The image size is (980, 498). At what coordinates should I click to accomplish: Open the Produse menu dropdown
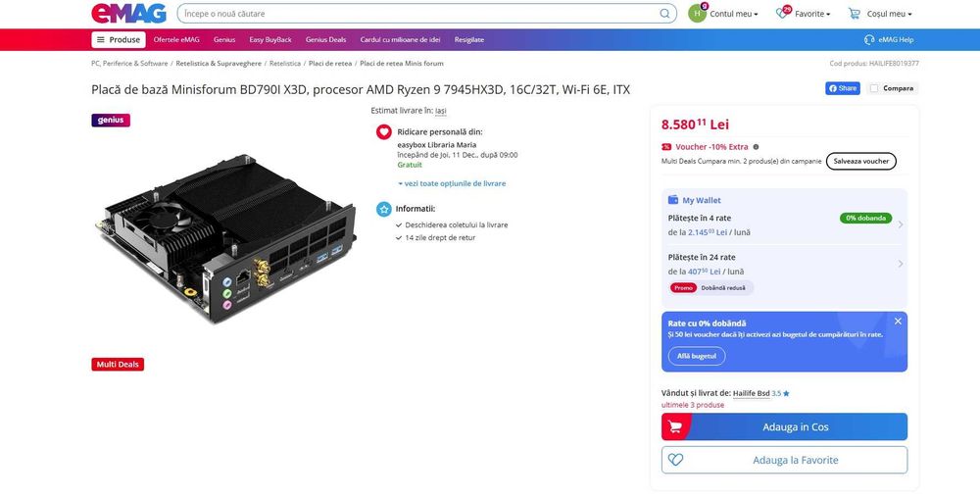coord(119,39)
